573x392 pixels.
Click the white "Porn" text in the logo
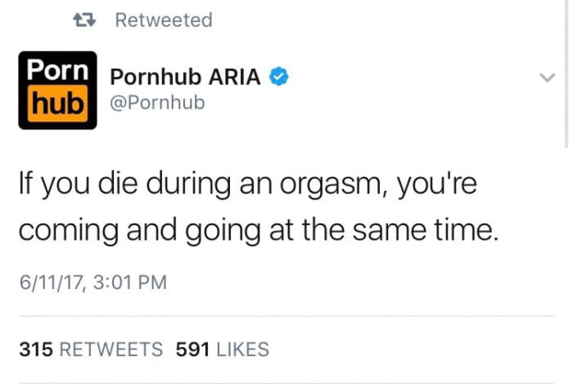tap(58, 69)
